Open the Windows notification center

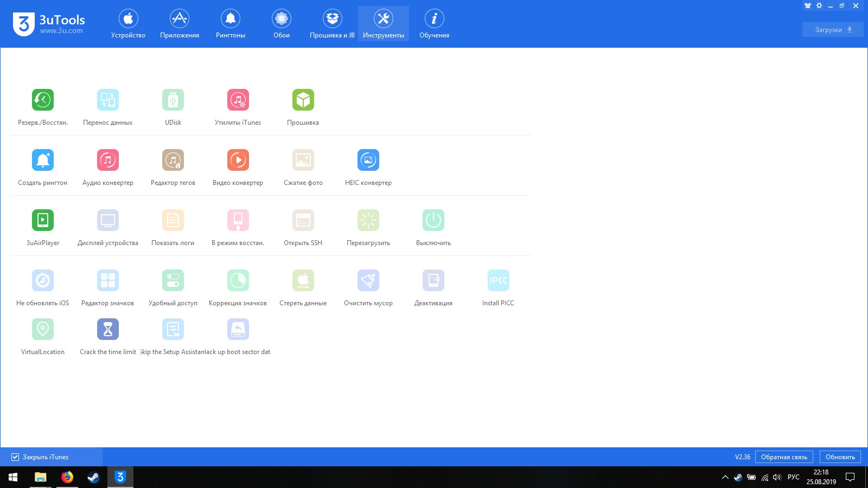(850, 477)
